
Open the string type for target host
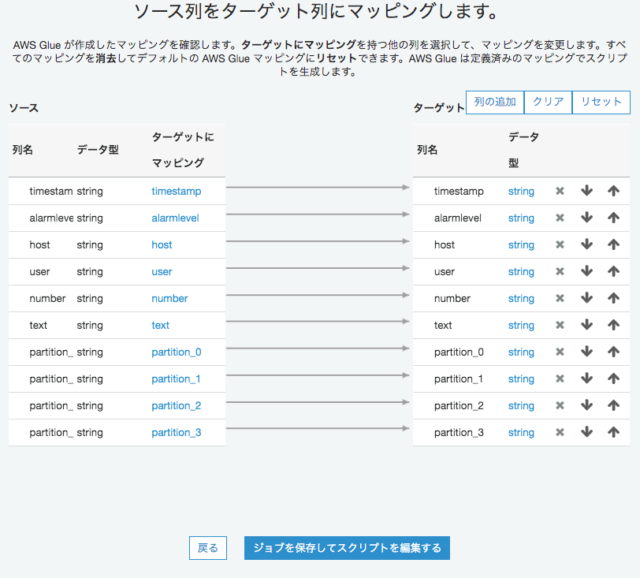[x=521, y=245]
